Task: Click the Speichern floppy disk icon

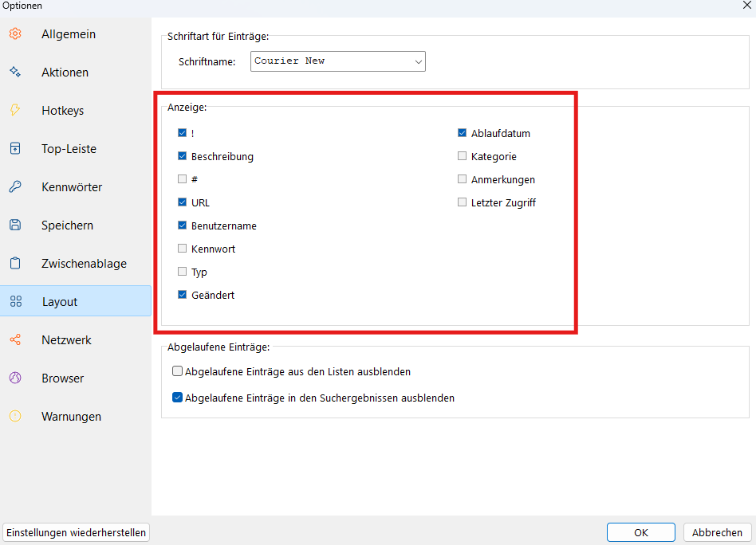Action: tap(15, 225)
